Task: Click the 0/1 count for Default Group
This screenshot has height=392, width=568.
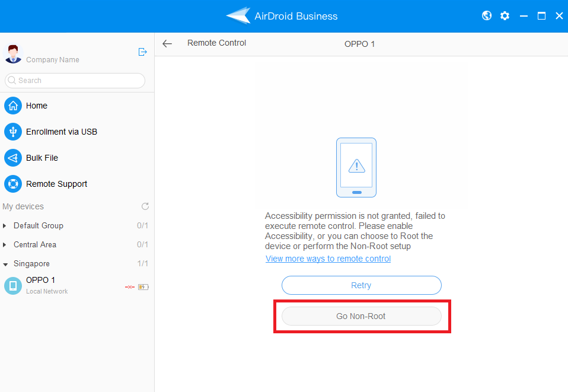Action: (x=143, y=225)
